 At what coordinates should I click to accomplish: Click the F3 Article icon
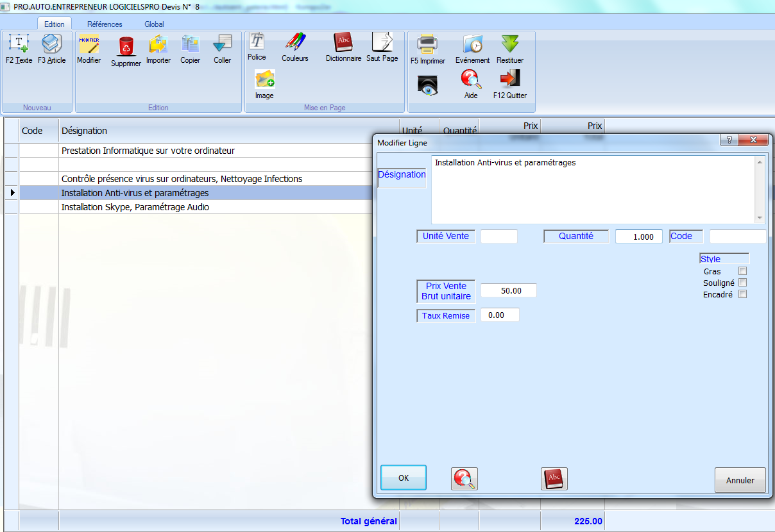pos(51,45)
